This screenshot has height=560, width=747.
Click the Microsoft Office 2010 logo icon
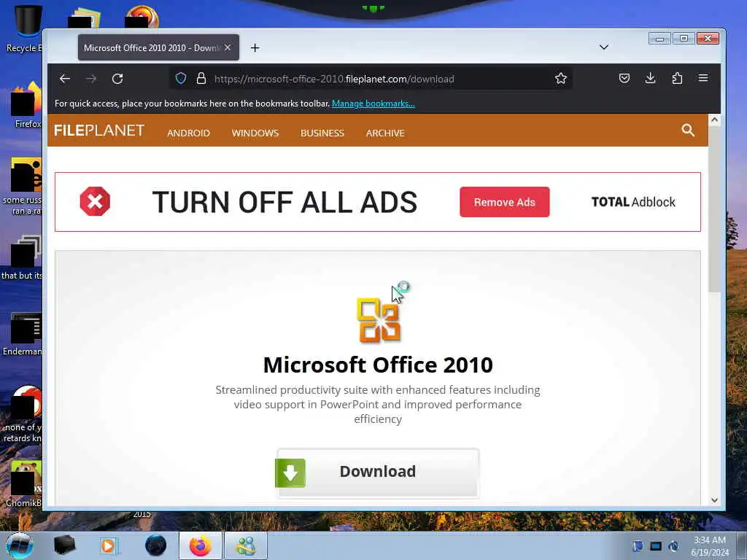(x=379, y=319)
